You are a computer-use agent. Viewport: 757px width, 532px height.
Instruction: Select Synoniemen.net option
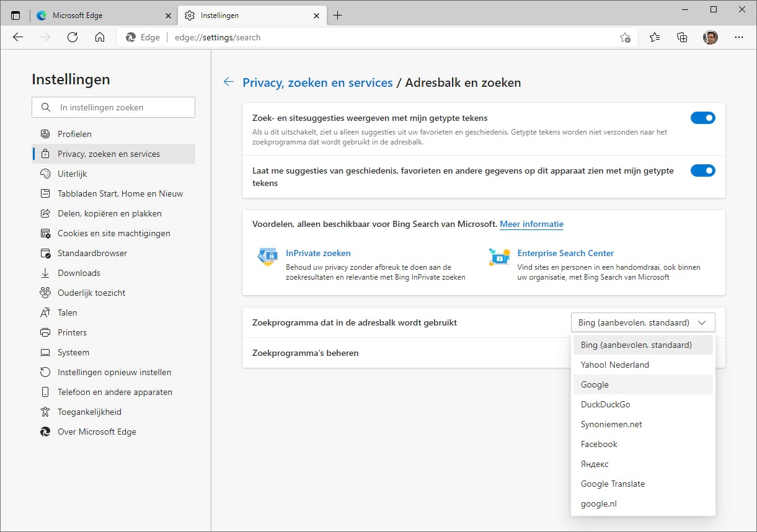[x=643, y=424]
